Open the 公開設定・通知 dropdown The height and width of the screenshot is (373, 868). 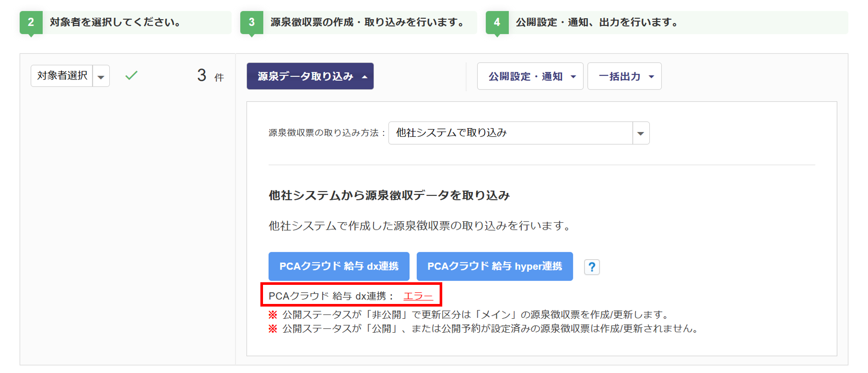pyautogui.click(x=530, y=76)
